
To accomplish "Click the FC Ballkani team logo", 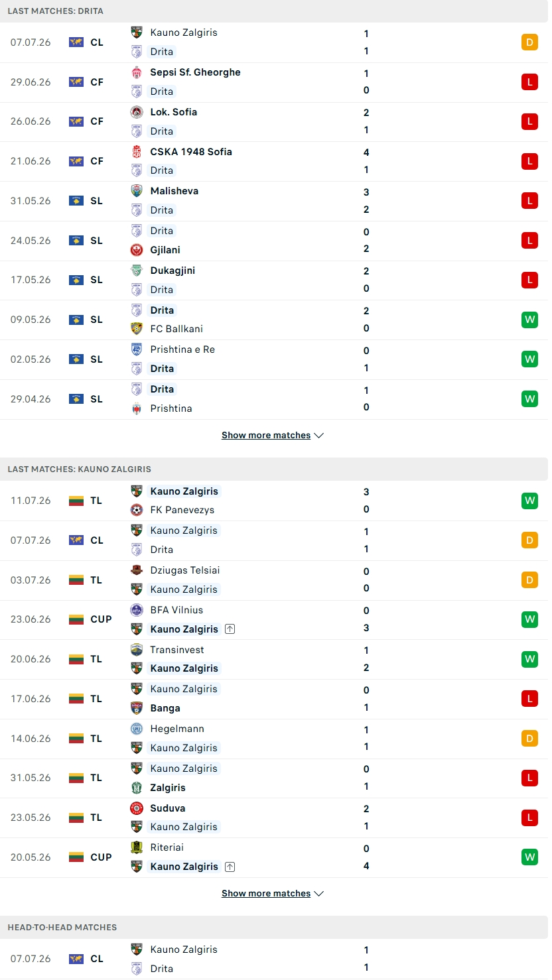I will pos(137,329).
